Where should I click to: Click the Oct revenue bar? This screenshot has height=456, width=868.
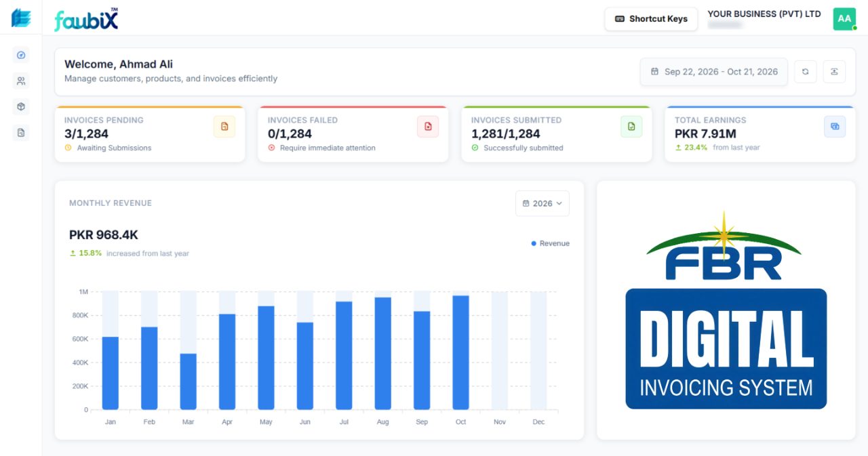(x=461, y=352)
